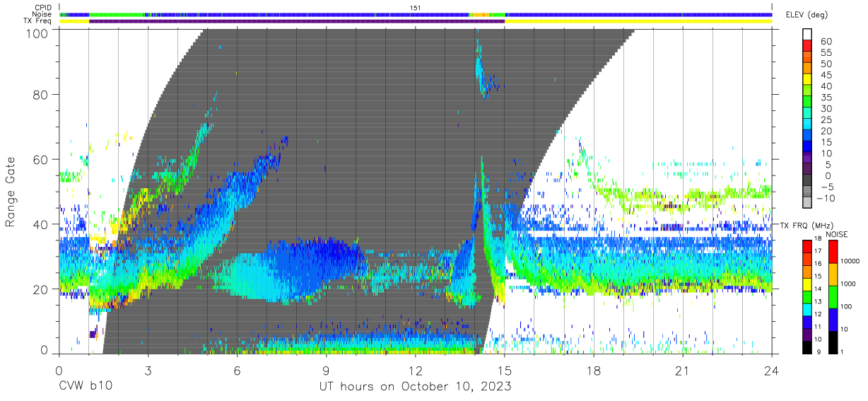The width and height of the screenshot is (868, 401).
Task: Click the 9 tick label on UT hours axis
Action: (326, 371)
